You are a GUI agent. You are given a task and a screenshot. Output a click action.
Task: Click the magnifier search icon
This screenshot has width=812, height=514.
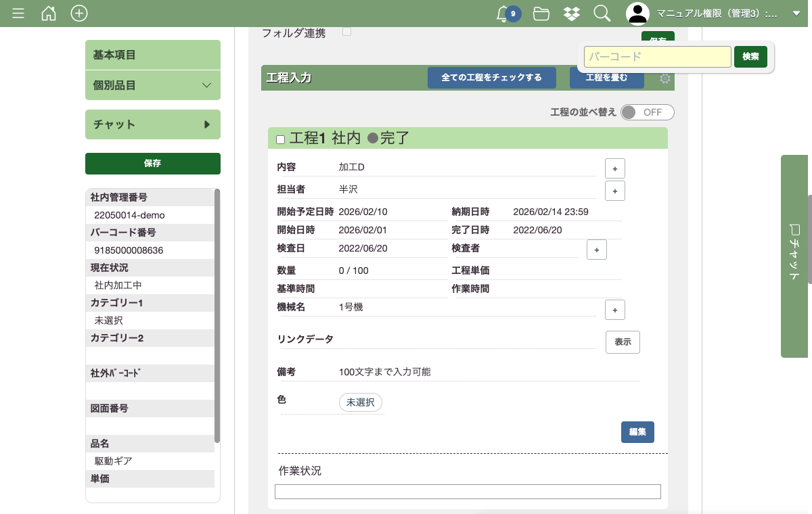(602, 14)
